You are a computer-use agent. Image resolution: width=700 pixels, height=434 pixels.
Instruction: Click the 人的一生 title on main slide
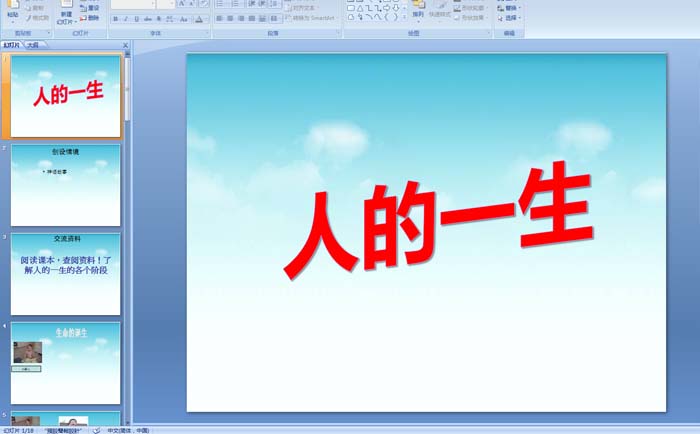439,220
